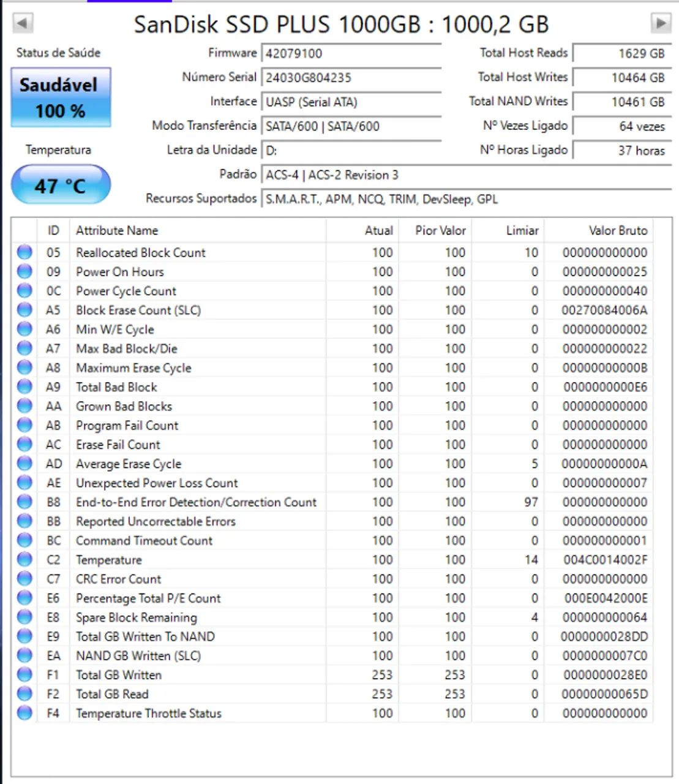Screen dimensions: 679x784
Task: Click the Valor Bruto column header
Action: pyautogui.click(x=598, y=230)
